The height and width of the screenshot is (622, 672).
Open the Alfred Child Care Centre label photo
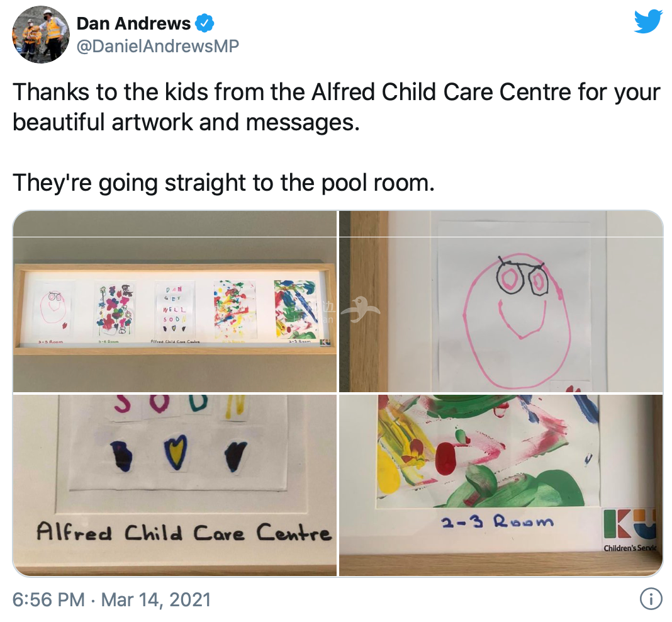175,485
